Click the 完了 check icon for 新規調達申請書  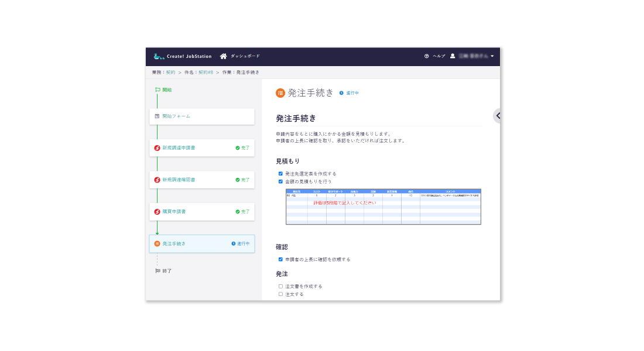click(x=237, y=148)
